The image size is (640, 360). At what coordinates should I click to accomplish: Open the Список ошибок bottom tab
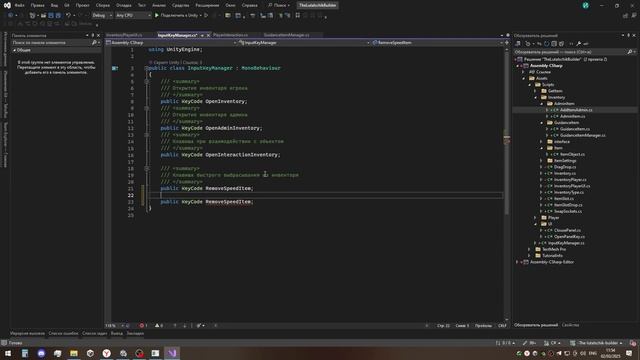(63, 333)
